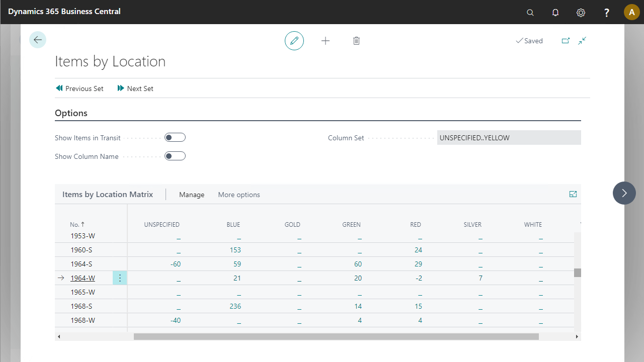The image size is (644, 362).
Task: Click Previous Set
Action: point(79,88)
